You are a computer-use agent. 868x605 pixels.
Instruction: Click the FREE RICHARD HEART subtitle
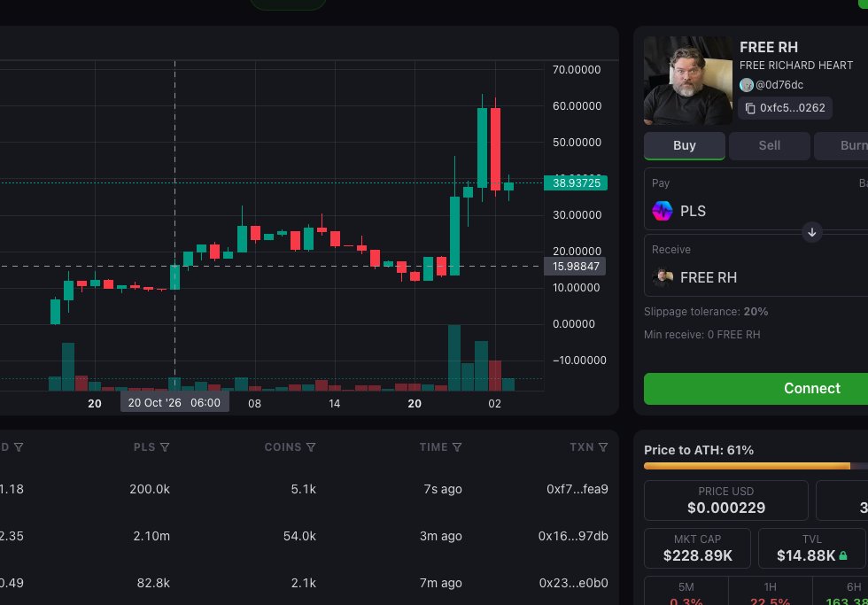796,66
